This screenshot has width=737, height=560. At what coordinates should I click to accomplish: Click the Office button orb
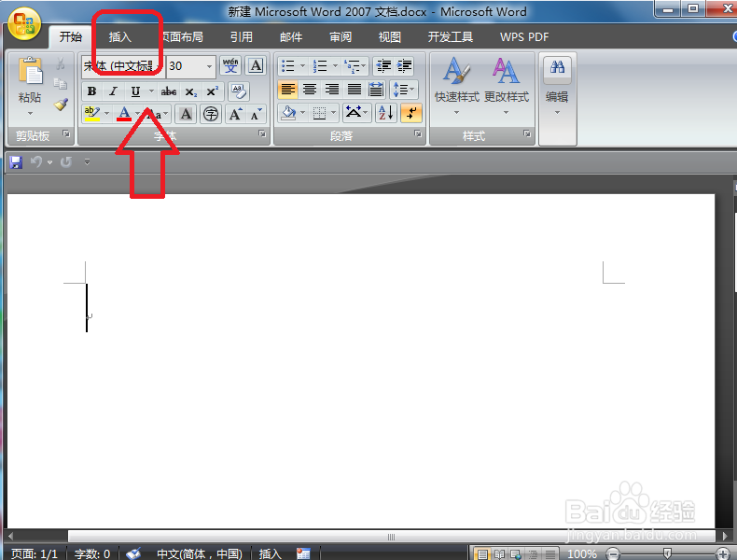[24, 23]
